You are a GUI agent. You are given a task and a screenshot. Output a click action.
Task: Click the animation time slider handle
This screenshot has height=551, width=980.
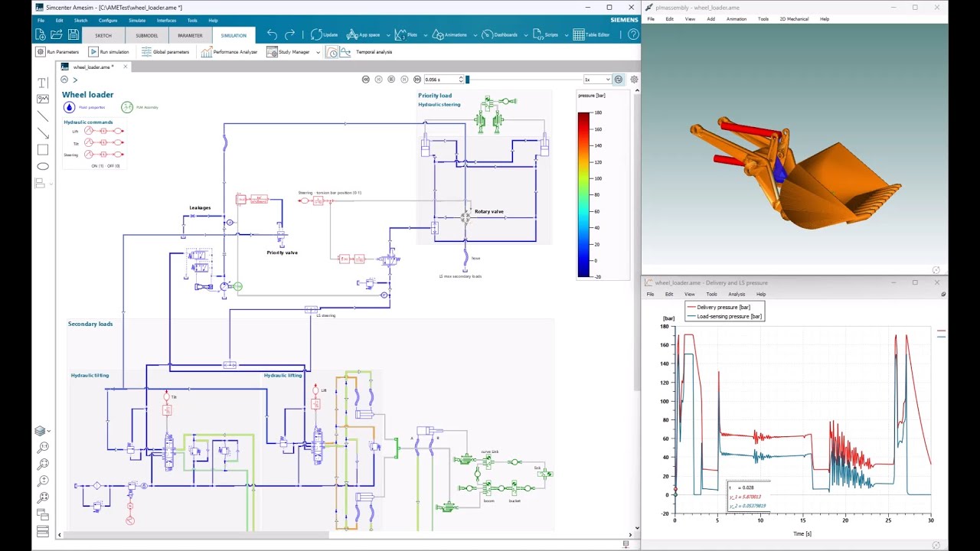point(467,80)
